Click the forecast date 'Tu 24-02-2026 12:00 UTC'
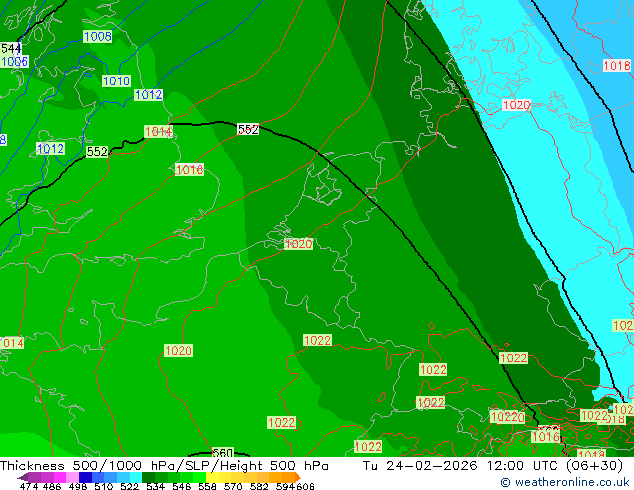 coord(462,466)
